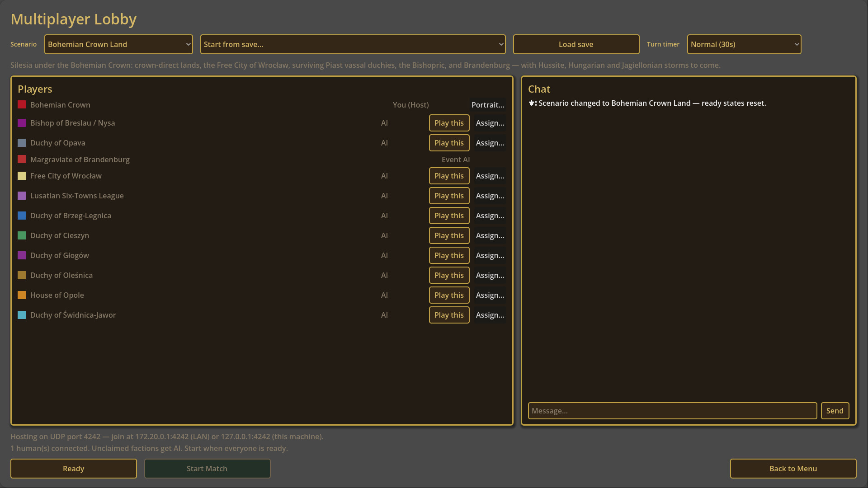The width and height of the screenshot is (868, 488).
Task: Assign a player to Duchy of Brzeg-Legnica
Action: (x=490, y=216)
